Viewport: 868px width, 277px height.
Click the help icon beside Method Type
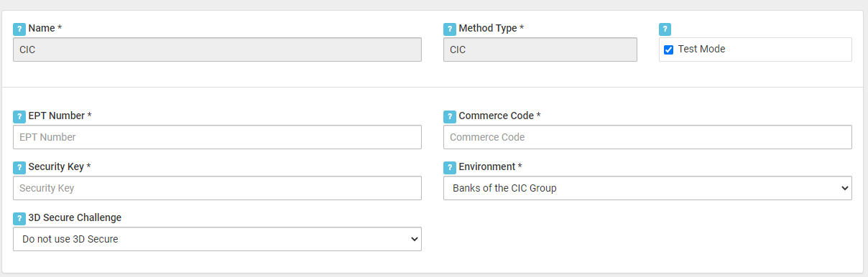450,29
